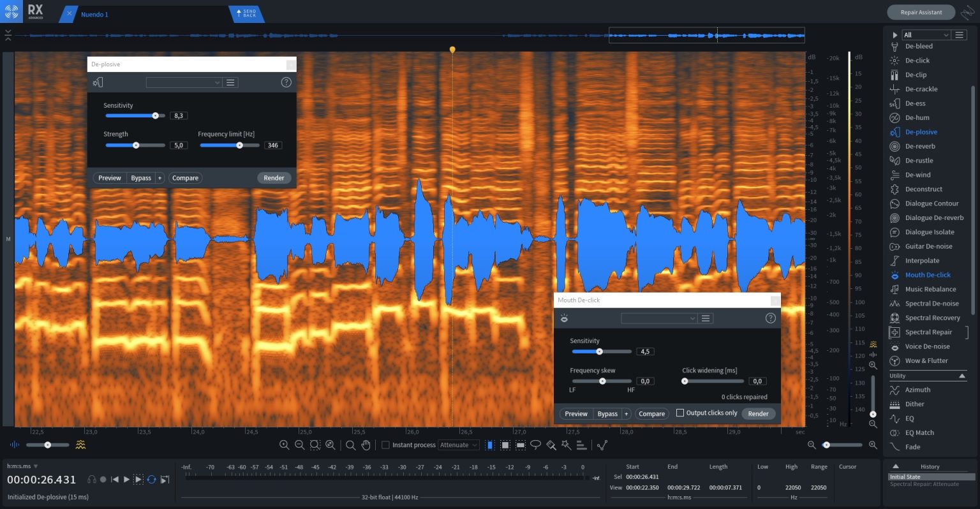980x509 pixels.
Task: Collapse the History panel
Action: [895, 466]
